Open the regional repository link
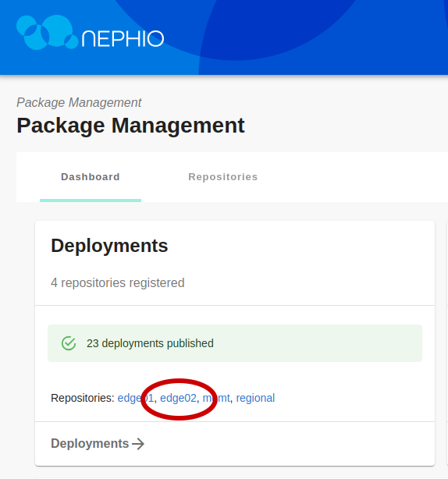Screen dimensions: 448x479 pyautogui.click(x=255, y=398)
